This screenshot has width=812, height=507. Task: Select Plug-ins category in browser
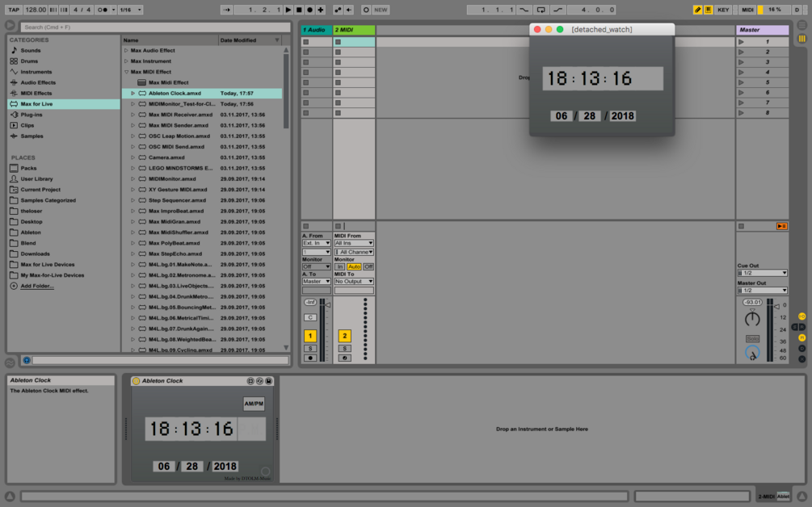tap(31, 115)
